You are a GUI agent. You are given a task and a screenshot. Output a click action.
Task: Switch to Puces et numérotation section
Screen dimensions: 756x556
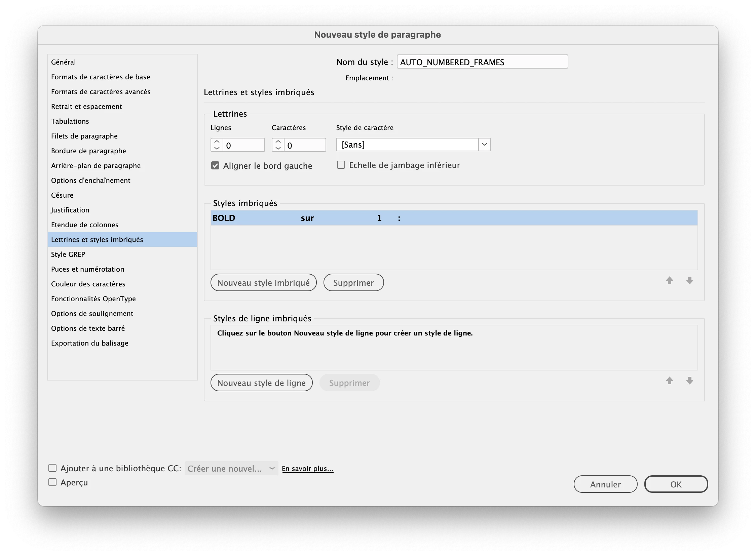[x=87, y=269]
